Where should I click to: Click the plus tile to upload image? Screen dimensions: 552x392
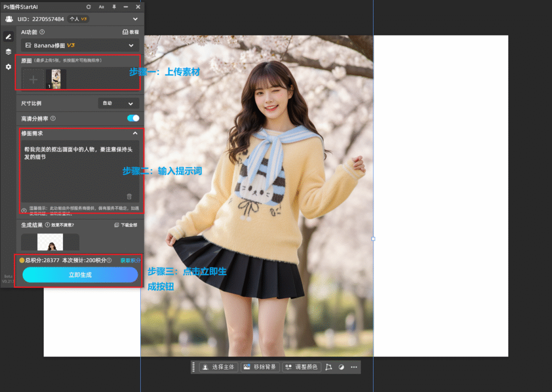point(33,79)
